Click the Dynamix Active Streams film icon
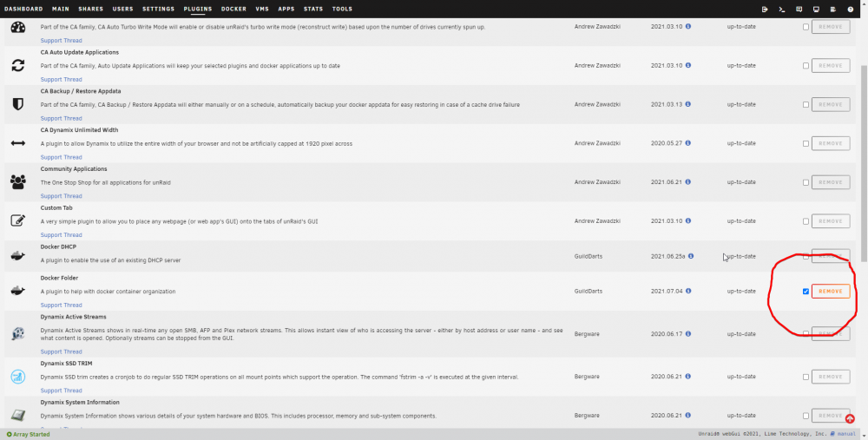 [17, 334]
